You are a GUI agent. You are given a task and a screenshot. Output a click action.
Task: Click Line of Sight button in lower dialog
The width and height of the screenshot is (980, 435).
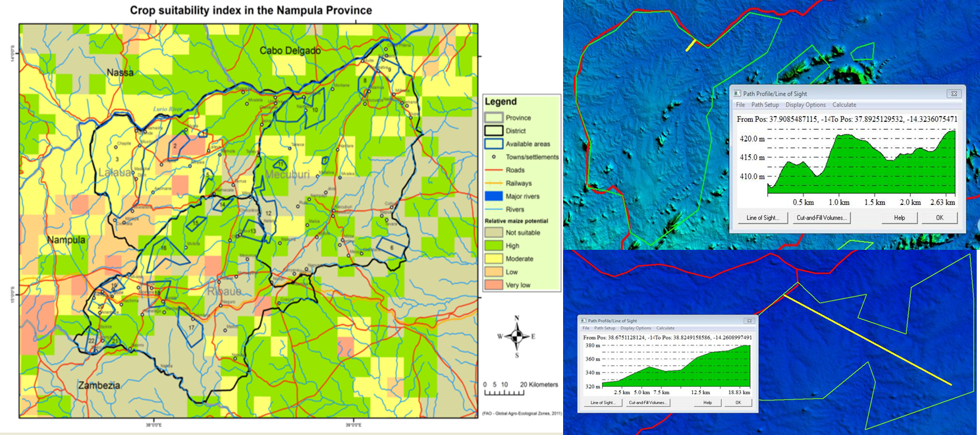pos(603,402)
